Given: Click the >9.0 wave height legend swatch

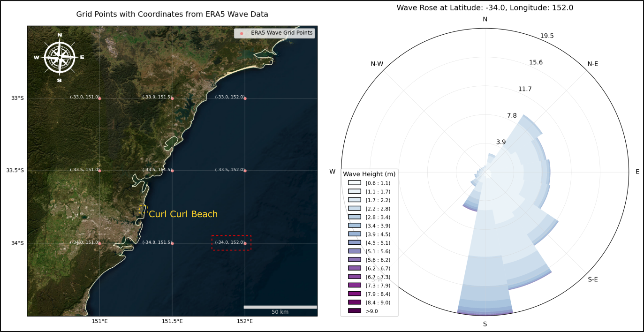Looking at the screenshot, I should point(354,311).
